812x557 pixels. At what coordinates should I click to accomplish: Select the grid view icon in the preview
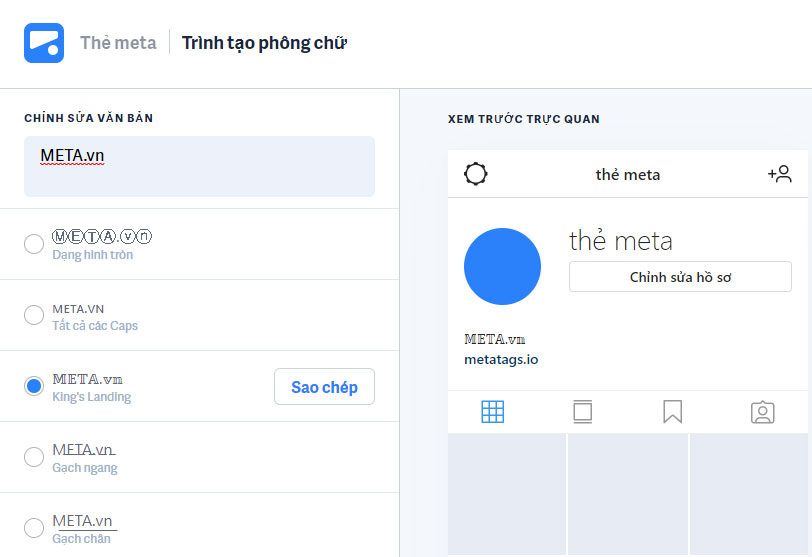[492, 412]
